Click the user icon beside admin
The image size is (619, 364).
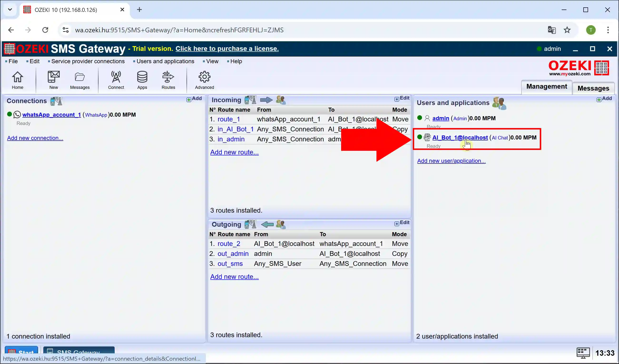pos(427,118)
